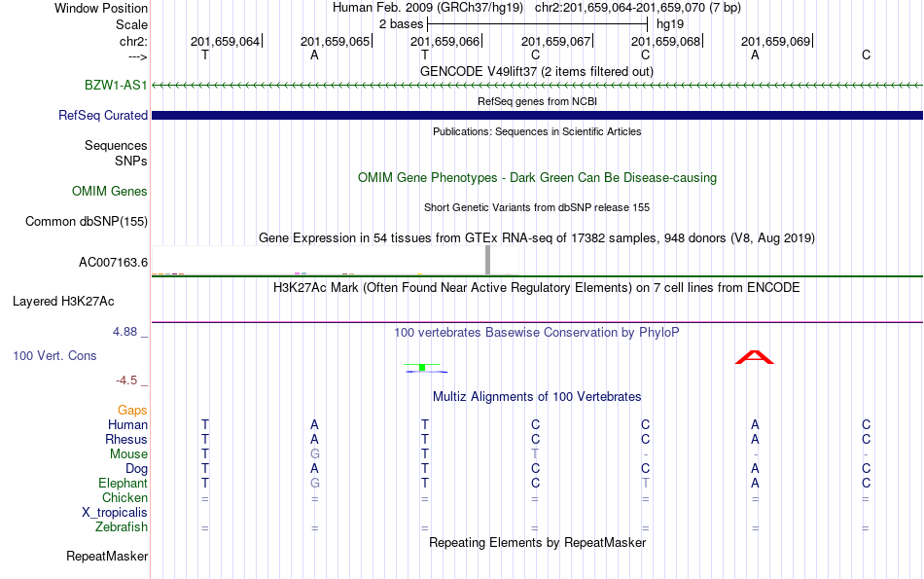Click the tall gray GTEx expression bar
The height and width of the screenshot is (579, 924).
point(487,260)
